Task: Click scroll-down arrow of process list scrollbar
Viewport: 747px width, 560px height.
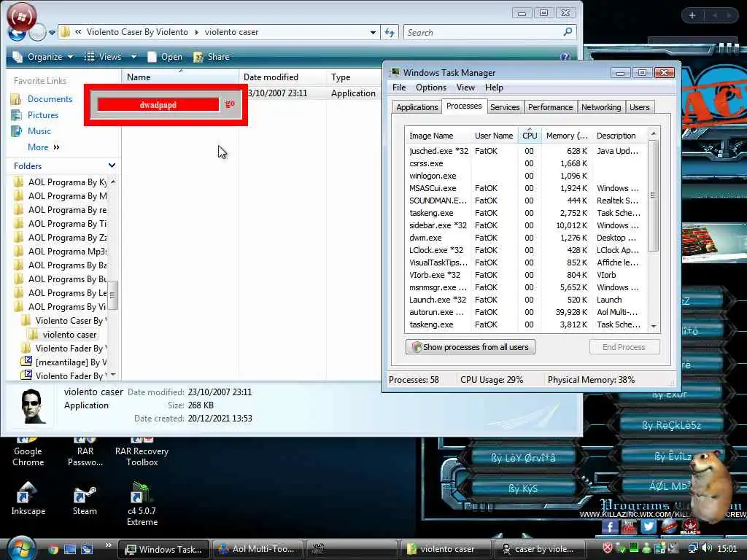Action: click(x=653, y=326)
